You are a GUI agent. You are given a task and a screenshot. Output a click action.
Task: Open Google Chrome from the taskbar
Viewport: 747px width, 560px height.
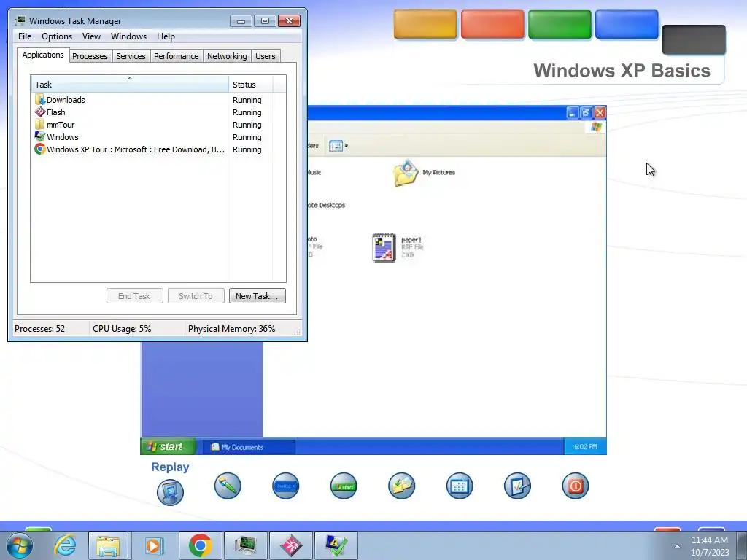coord(200,545)
